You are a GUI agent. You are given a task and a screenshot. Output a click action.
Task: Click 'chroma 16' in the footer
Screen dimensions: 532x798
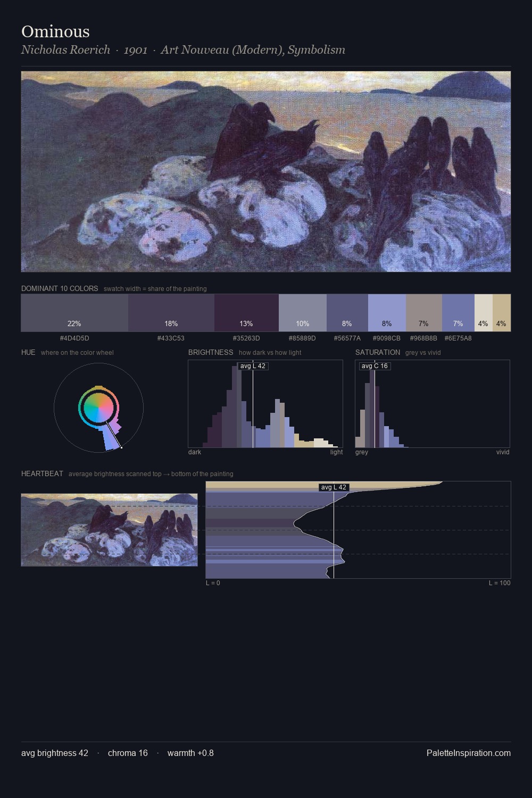(x=128, y=753)
